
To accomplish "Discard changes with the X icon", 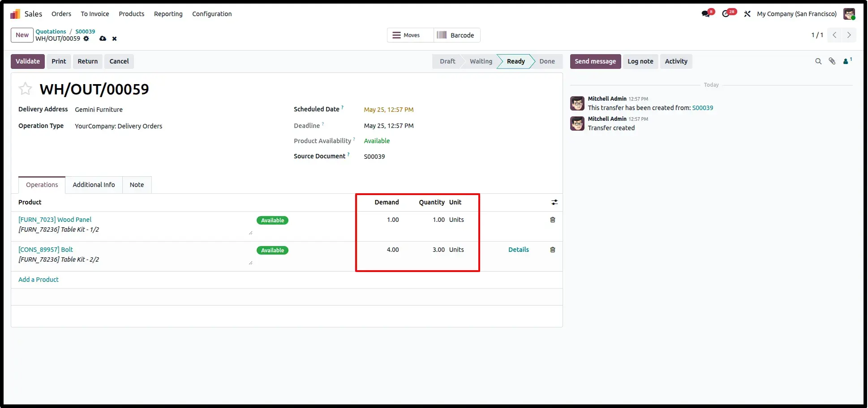I will 115,38.
